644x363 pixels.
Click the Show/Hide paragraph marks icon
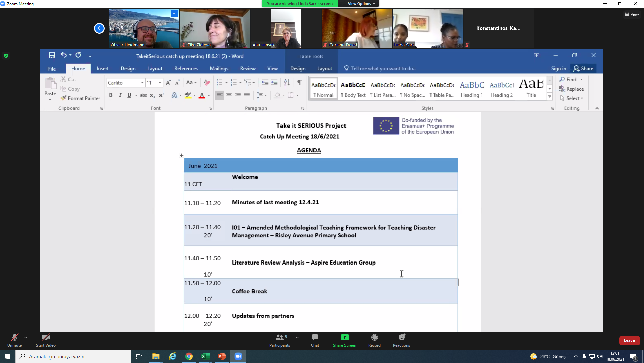click(299, 83)
